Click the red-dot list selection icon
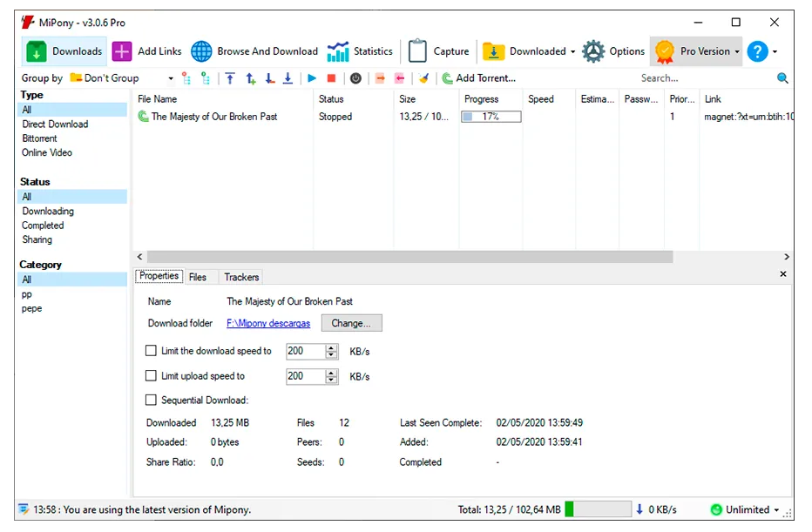The height and width of the screenshot is (532, 812). tap(186, 78)
